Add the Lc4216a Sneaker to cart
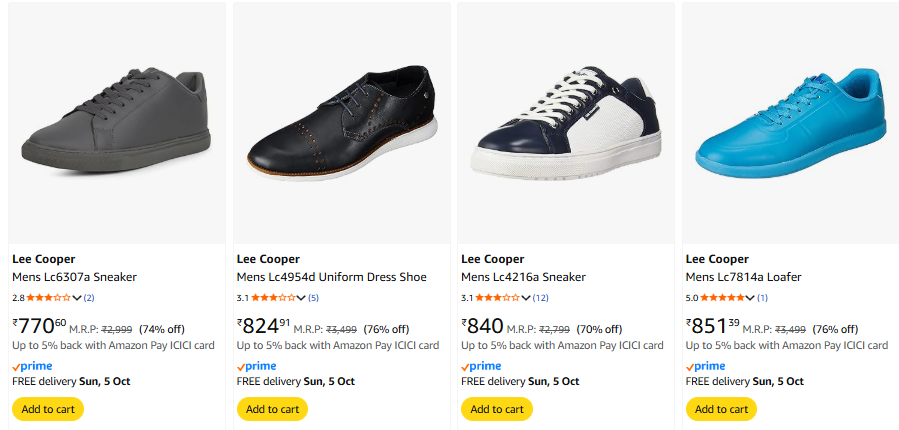 [x=497, y=409]
